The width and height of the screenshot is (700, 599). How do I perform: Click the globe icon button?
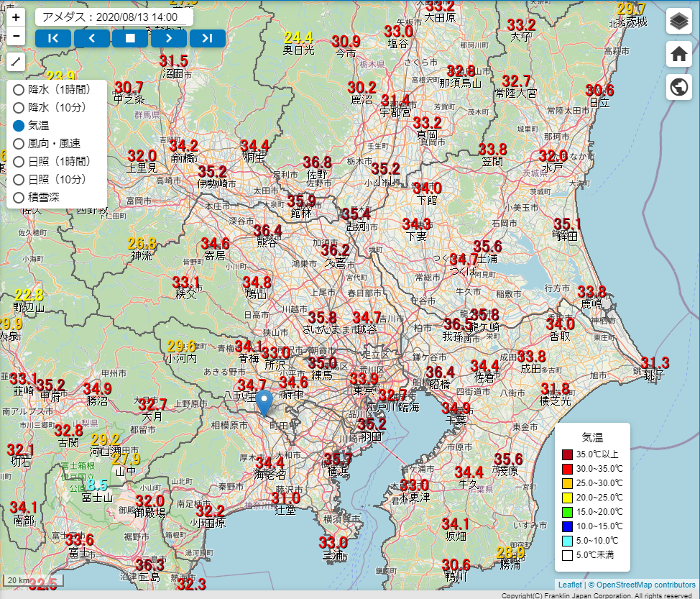coord(678,86)
